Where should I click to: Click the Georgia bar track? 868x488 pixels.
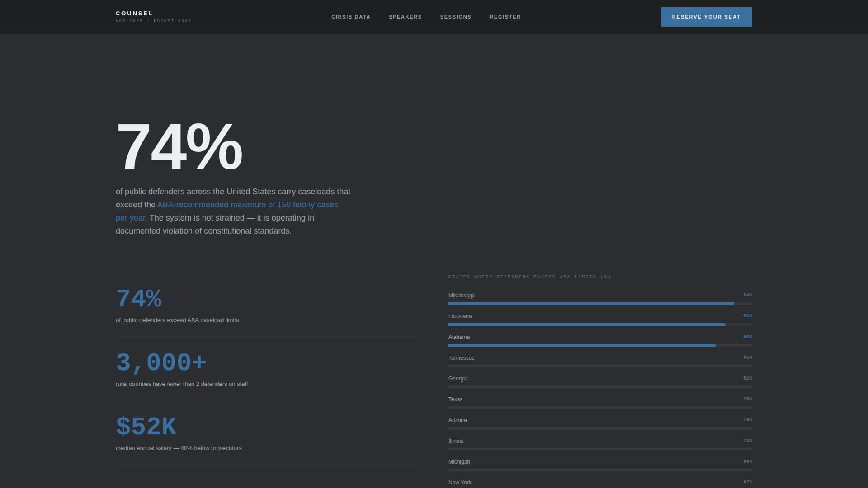(600, 387)
